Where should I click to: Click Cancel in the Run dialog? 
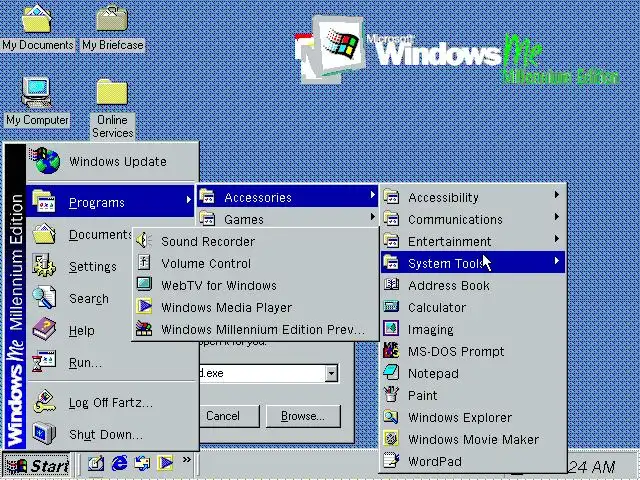coord(229,416)
